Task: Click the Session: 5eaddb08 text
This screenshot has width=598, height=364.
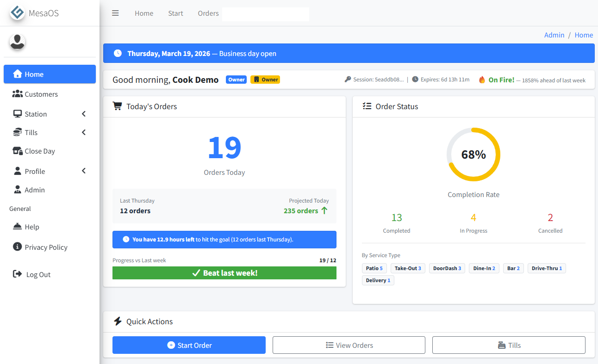Action: (x=379, y=80)
